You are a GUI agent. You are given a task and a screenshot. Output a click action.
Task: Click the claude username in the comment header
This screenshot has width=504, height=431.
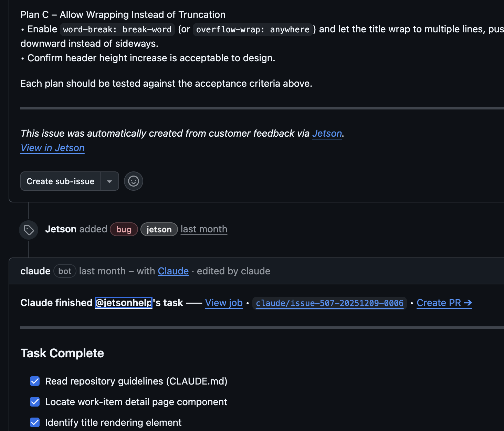click(35, 271)
